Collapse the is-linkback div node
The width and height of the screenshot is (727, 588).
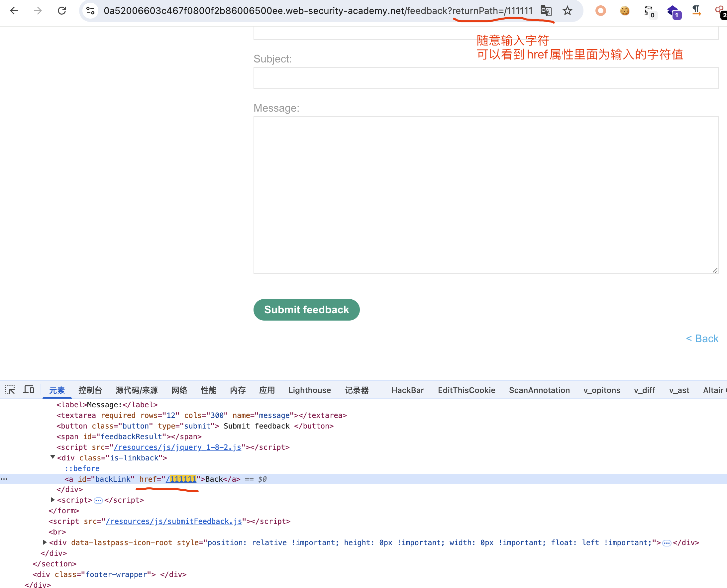(52, 457)
